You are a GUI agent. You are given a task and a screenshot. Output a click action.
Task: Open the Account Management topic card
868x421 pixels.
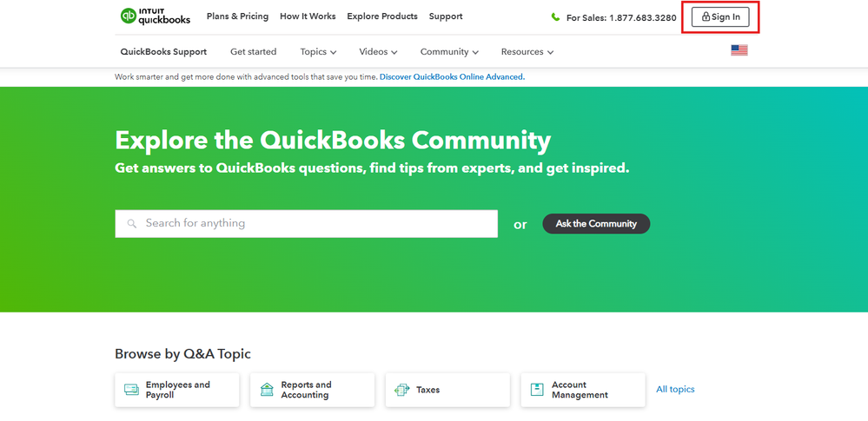coord(583,390)
